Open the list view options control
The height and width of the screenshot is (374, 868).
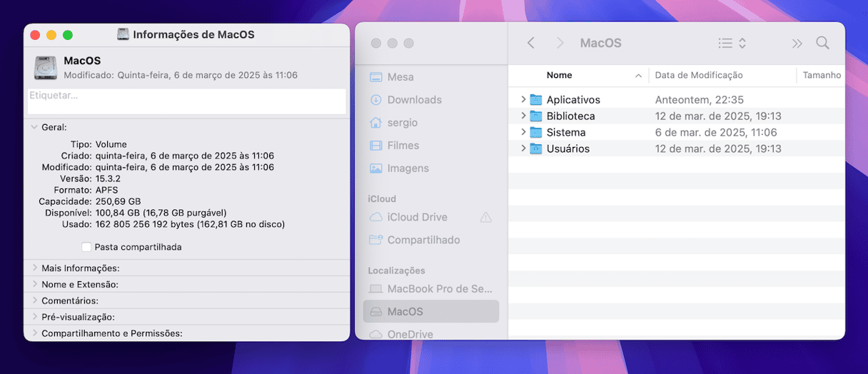[732, 43]
